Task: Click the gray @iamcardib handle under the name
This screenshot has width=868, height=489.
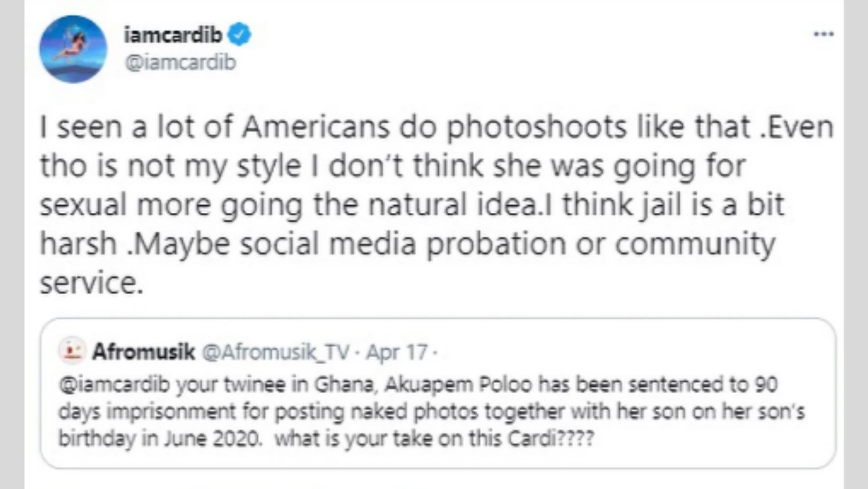Action: point(180,62)
